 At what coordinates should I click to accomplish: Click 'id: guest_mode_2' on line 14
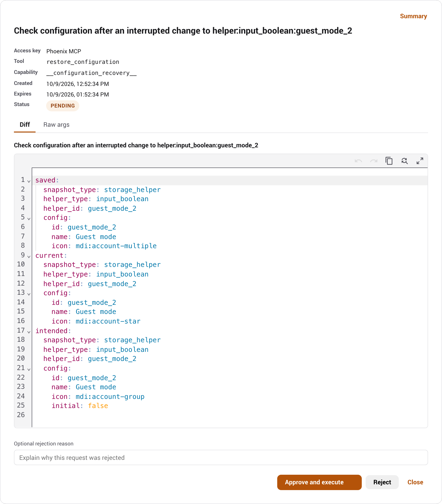(84, 302)
